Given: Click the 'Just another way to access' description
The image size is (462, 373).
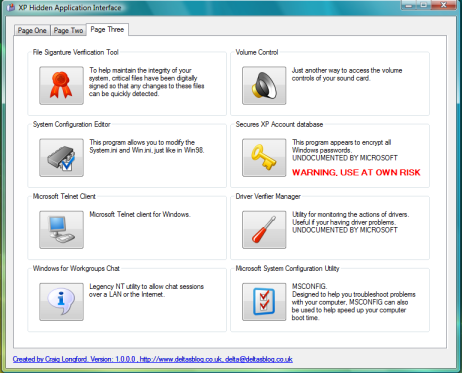Looking at the screenshot, I should click(347, 74).
